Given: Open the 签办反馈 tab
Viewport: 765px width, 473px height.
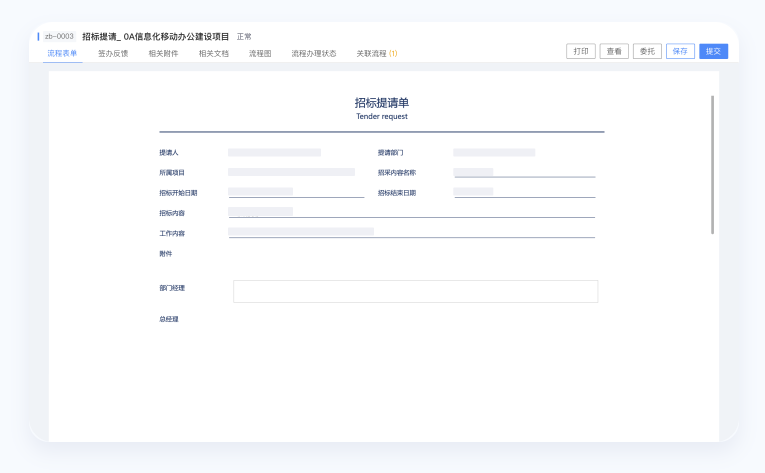Looking at the screenshot, I should tap(113, 53).
